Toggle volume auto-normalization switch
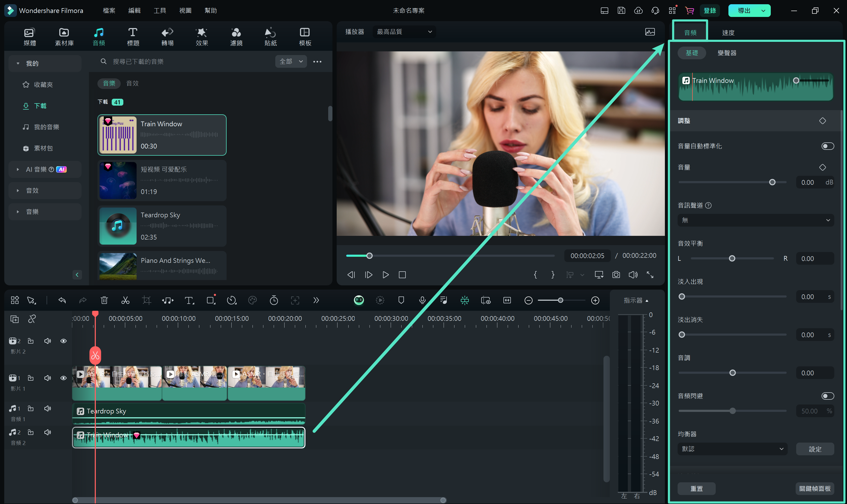Screen dimensions: 847x504 (x=827, y=146)
